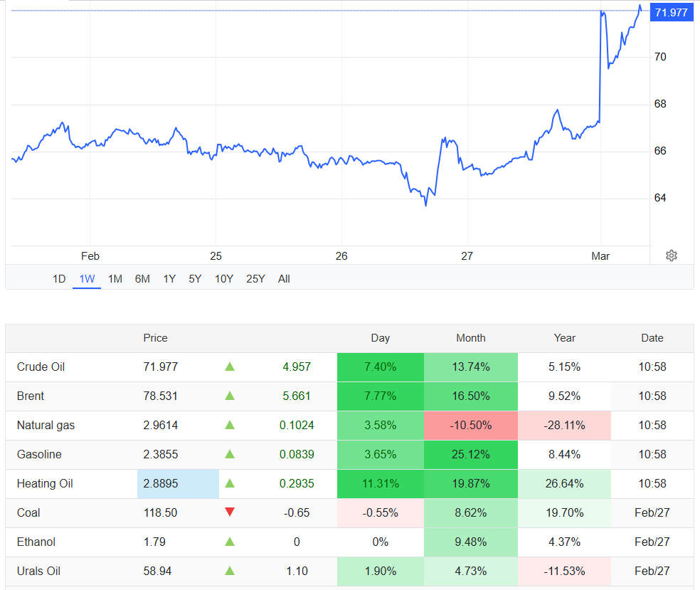
Task: Sort the table by Year column
Action: [x=564, y=338]
